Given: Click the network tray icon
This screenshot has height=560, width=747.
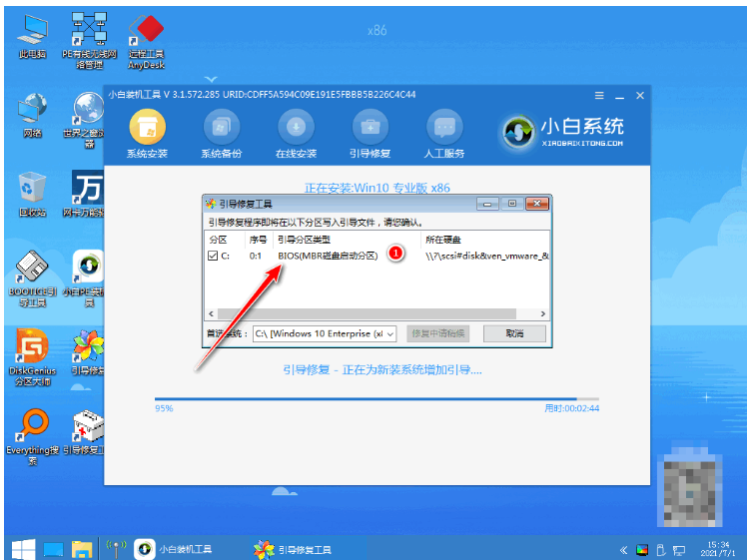Looking at the screenshot, I should click(679, 551).
